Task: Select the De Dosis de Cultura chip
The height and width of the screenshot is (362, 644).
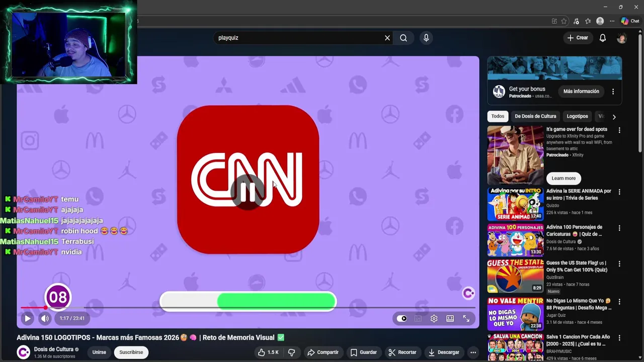Action: (x=535, y=116)
